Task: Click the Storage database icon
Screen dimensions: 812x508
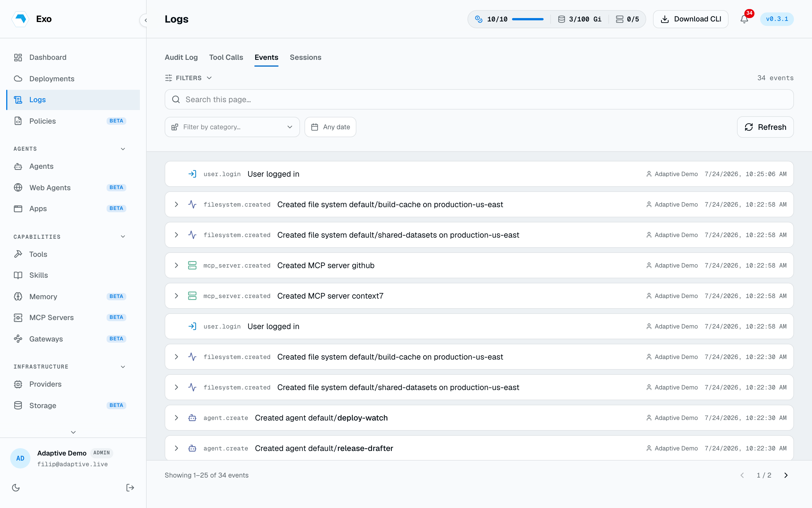Action: tap(18, 406)
